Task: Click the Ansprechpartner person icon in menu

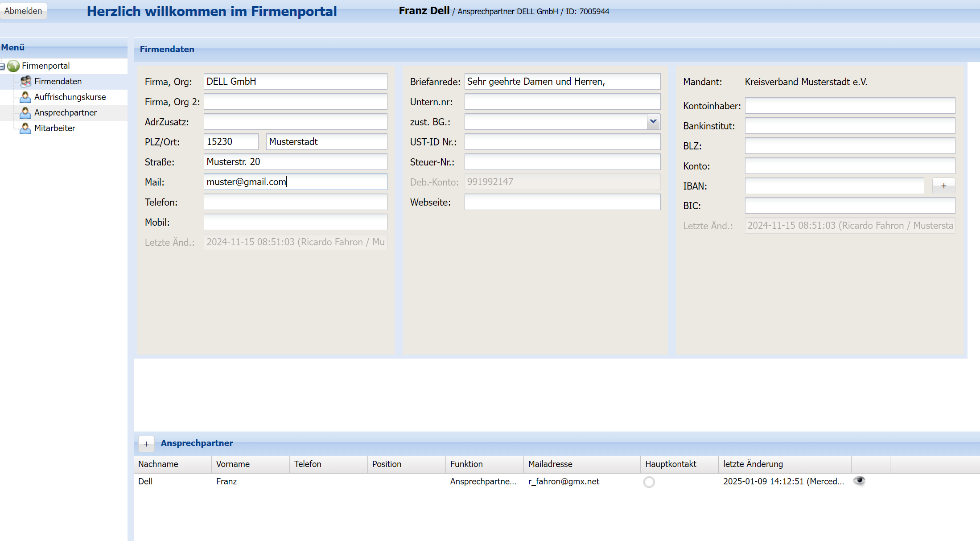Action: (x=25, y=112)
